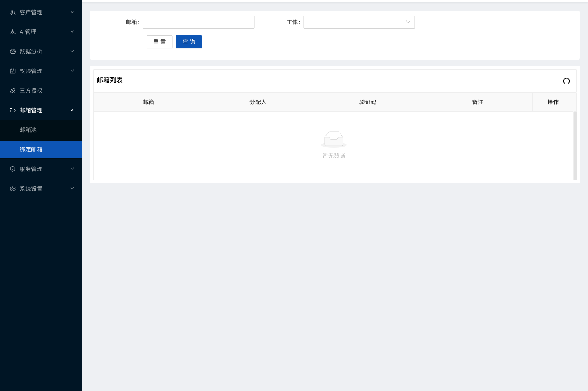
Task: Click the 数据分析 dashboard icon
Action: pos(13,51)
